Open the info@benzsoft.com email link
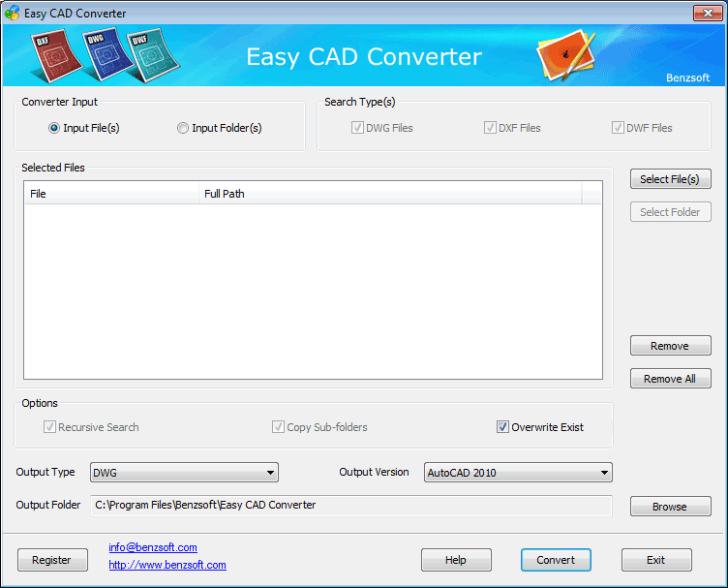728x588 pixels. coord(153,547)
